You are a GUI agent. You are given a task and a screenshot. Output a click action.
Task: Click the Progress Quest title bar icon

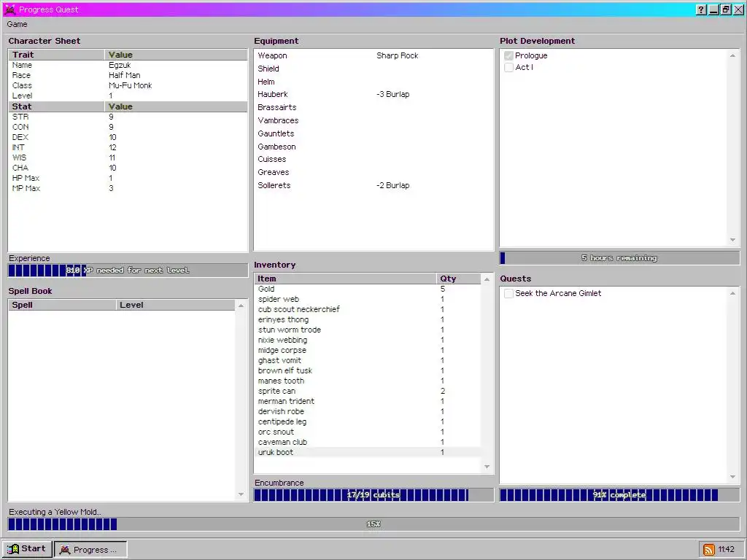[10, 9]
